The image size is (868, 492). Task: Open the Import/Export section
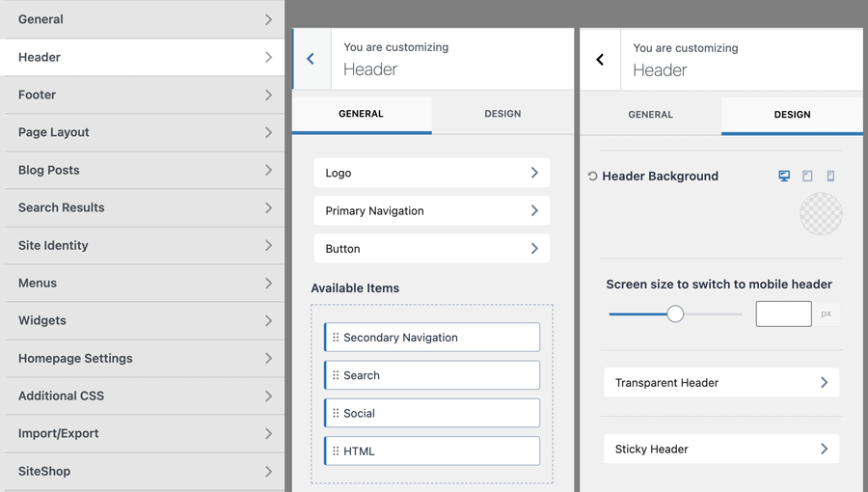(x=144, y=433)
